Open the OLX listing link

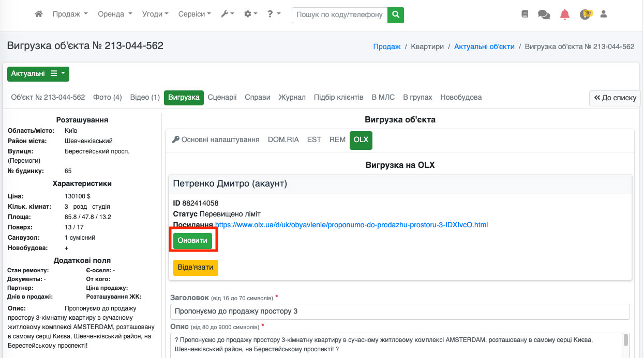point(351,225)
